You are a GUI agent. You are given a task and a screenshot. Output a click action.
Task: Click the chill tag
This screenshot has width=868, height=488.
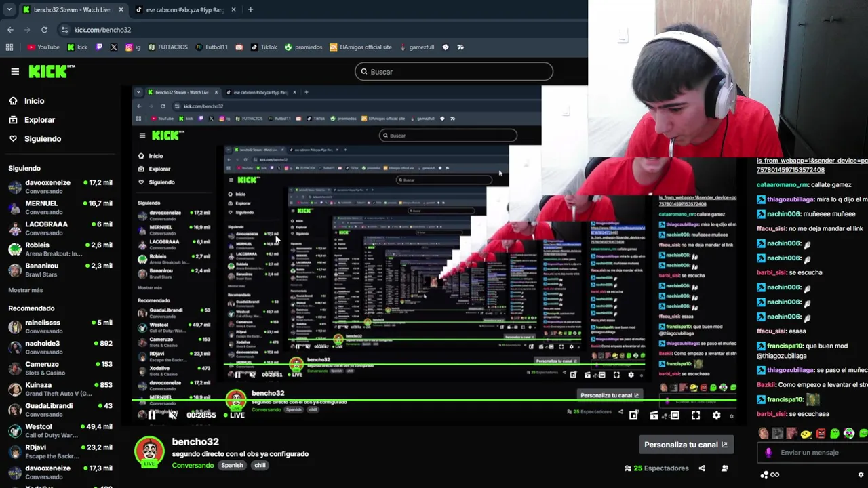pos(260,466)
